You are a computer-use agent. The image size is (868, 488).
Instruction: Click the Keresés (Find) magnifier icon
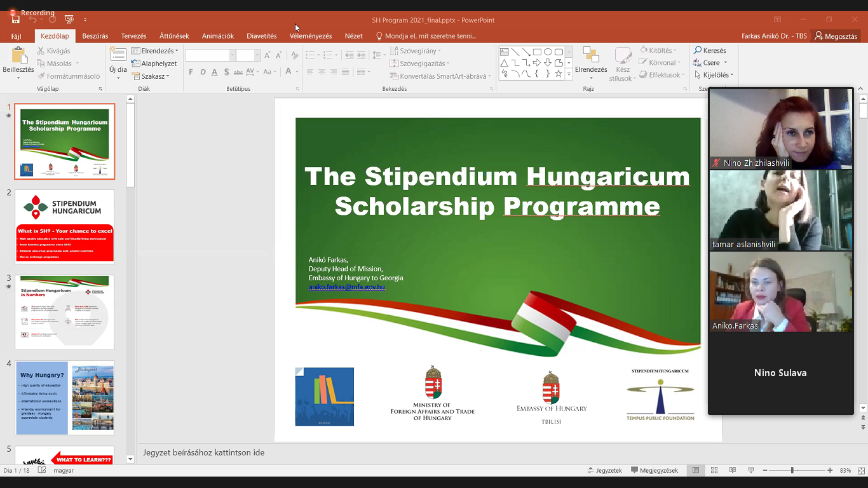click(698, 50)
